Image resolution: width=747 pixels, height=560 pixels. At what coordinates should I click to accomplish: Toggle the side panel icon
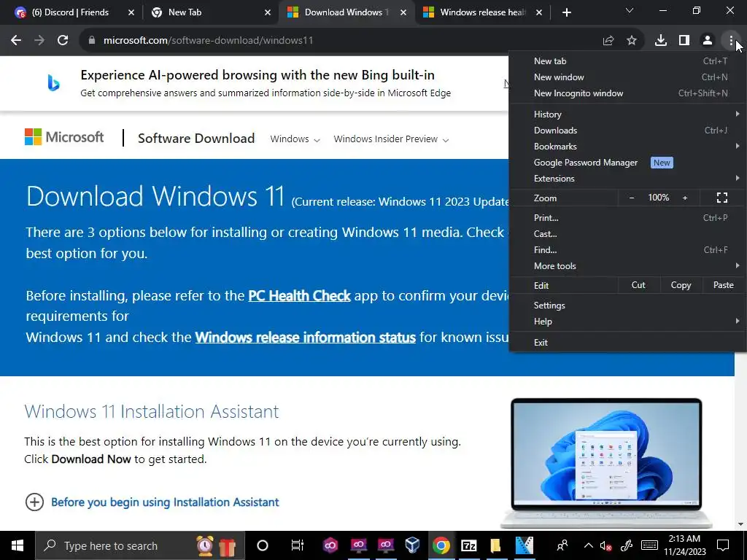[x=684, y=41]
